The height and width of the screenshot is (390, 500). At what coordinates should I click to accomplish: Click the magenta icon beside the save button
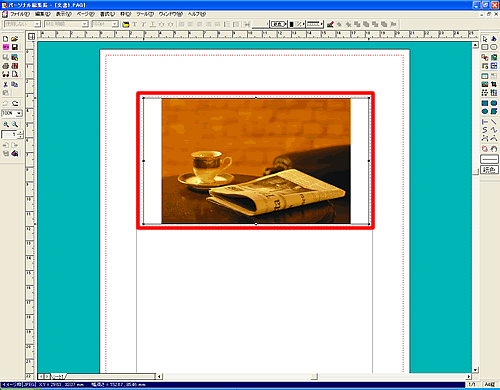[x=6, y=47]
